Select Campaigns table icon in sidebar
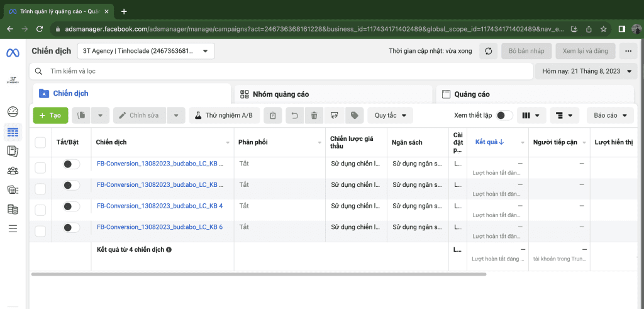 (x=13, y=132)
